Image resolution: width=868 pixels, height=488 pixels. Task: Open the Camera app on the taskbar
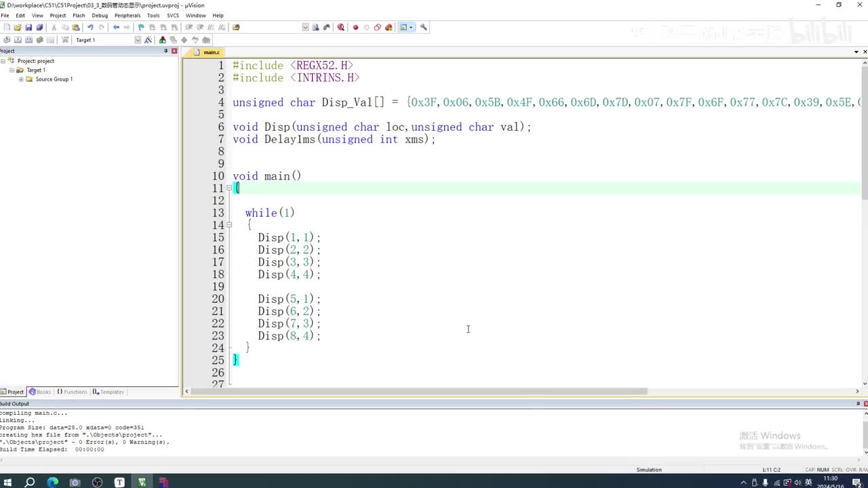75,483
